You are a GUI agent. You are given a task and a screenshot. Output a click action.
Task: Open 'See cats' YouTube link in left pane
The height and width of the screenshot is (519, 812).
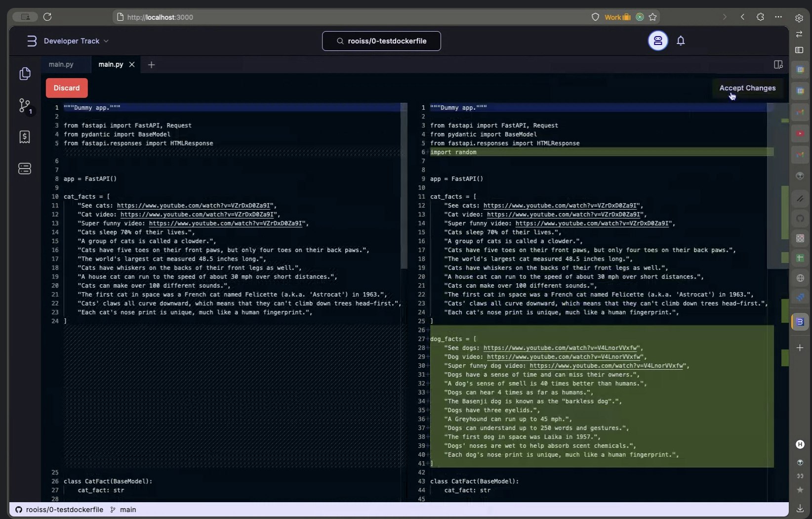pos(194,206)
